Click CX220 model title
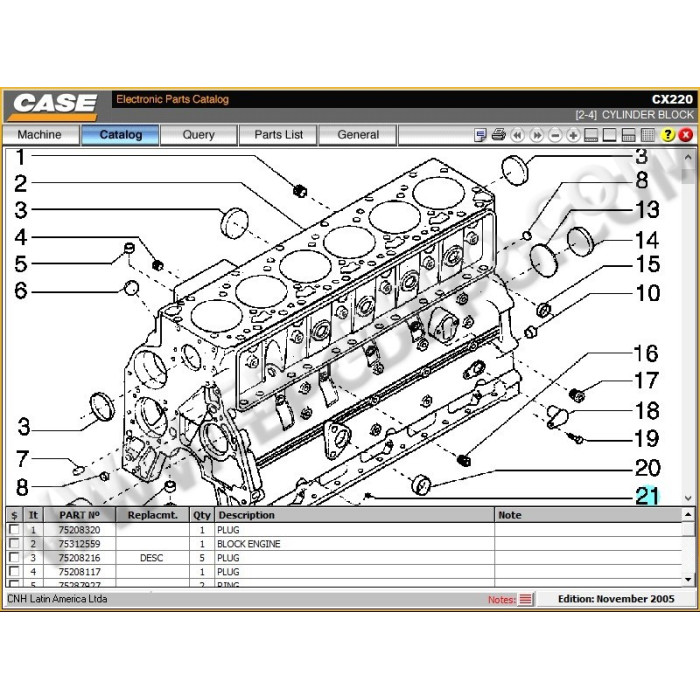Image resolution: width=700 pixels, height=700 pixels. (x=672, y=99)
